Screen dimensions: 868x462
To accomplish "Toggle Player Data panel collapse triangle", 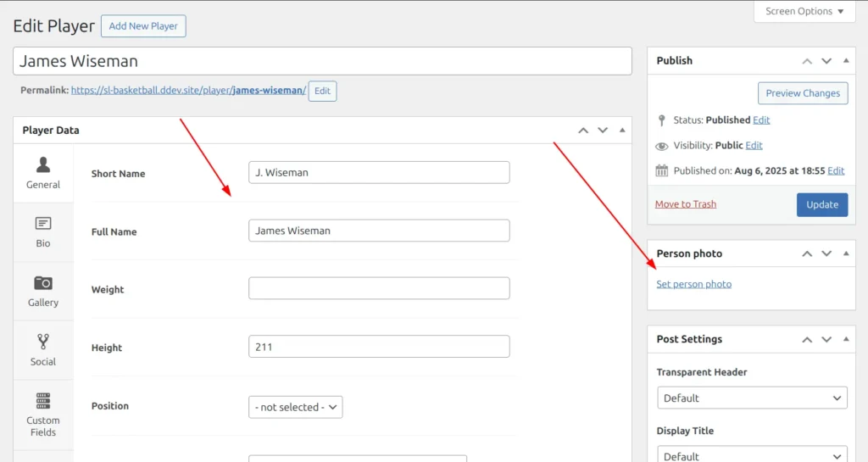I will (622, 130).
